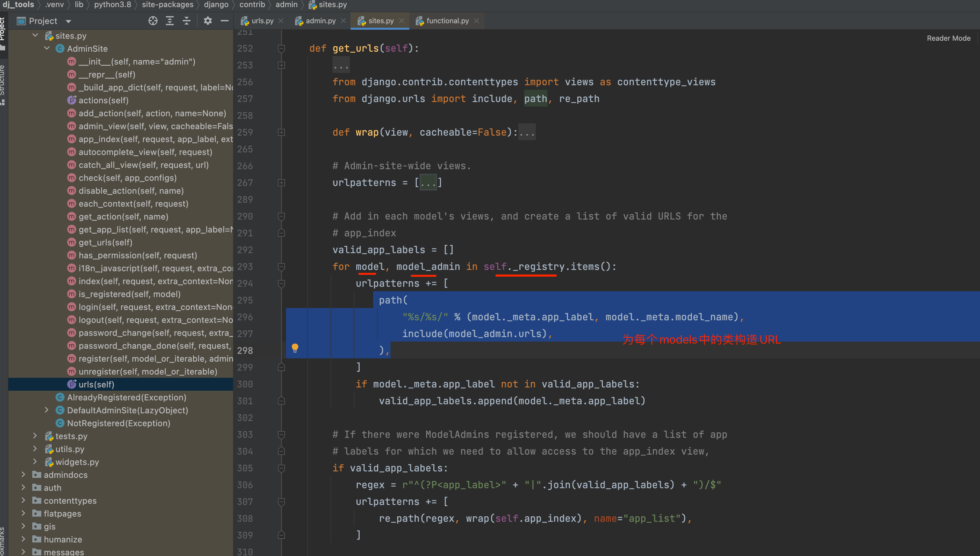Expand folded urlpatterns list at line 267
The image size is (980, 556).
pyautogui.click(x=281, y=183)
